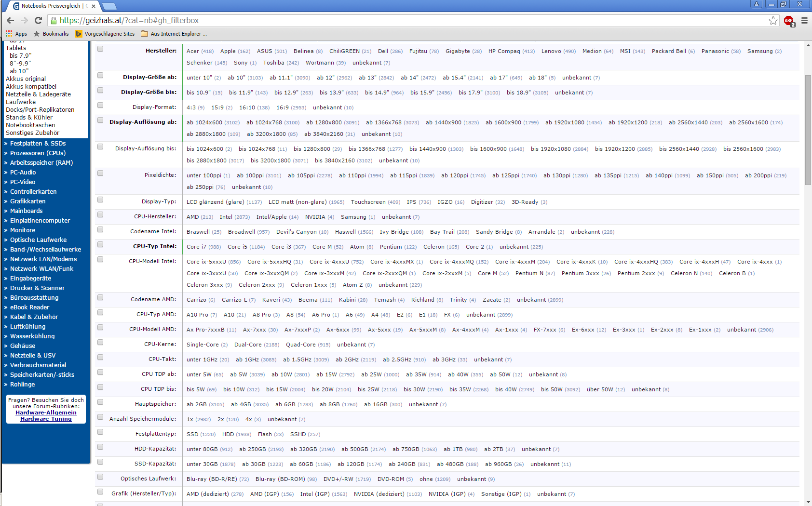This screenshot has width=812, height=506.
Task: Open Akkus original menu entry
Action: point(26,79)
